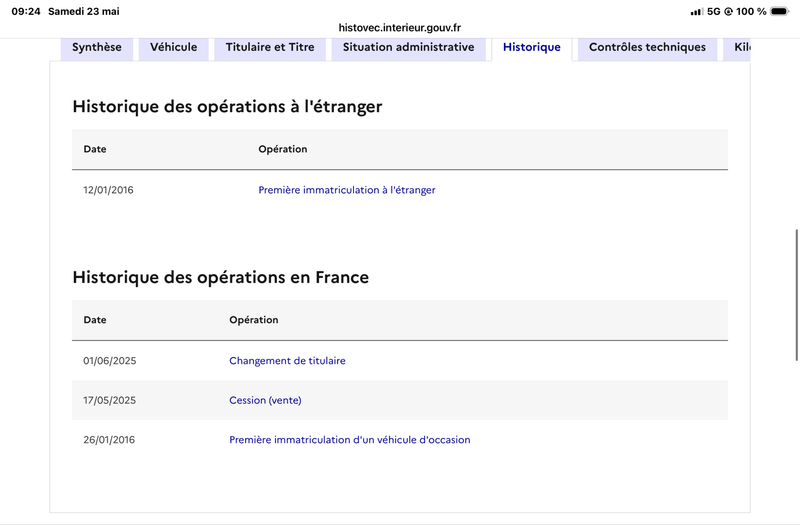Tap the 09:24 clock in status bar
Screen dimensions: 800x525
click(26, 11)
